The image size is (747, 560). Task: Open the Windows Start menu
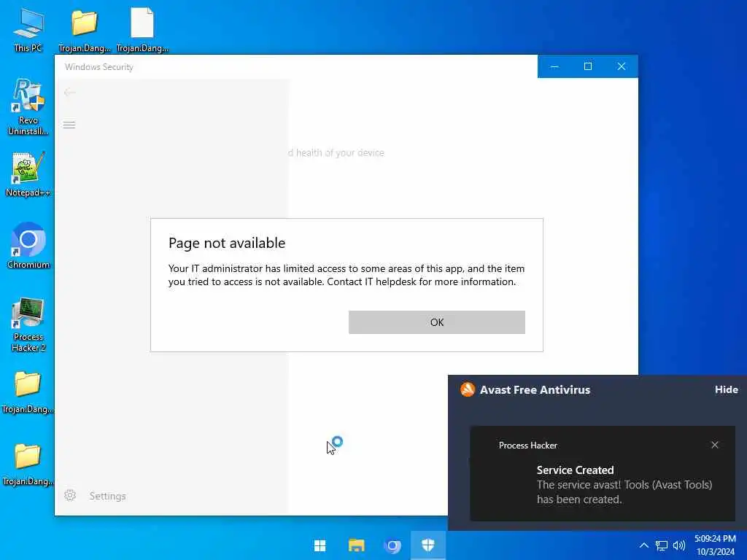(320, 545)
